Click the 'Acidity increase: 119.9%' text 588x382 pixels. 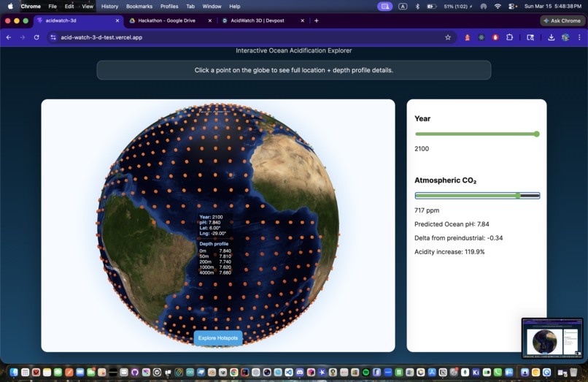click(x=449, y=252)
